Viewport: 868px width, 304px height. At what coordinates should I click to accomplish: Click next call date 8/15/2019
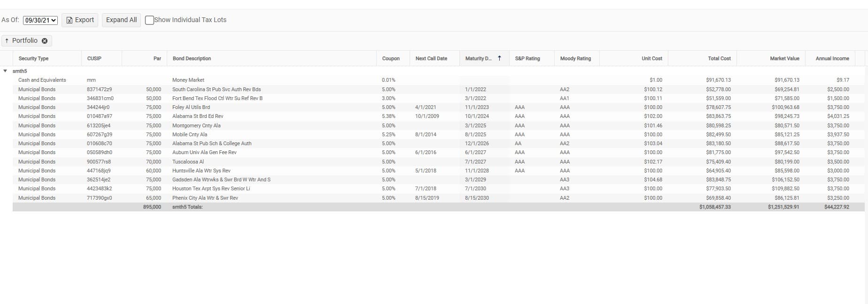click(427, 198)
